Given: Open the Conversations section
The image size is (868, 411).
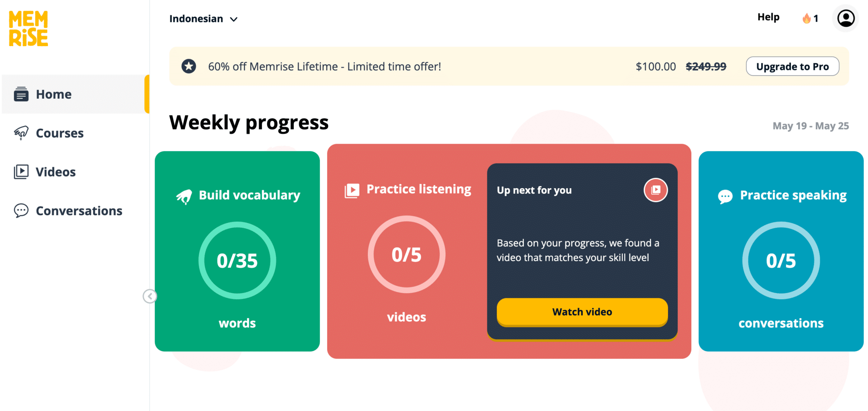Looking at the screenshot, I should coord(79,211).
